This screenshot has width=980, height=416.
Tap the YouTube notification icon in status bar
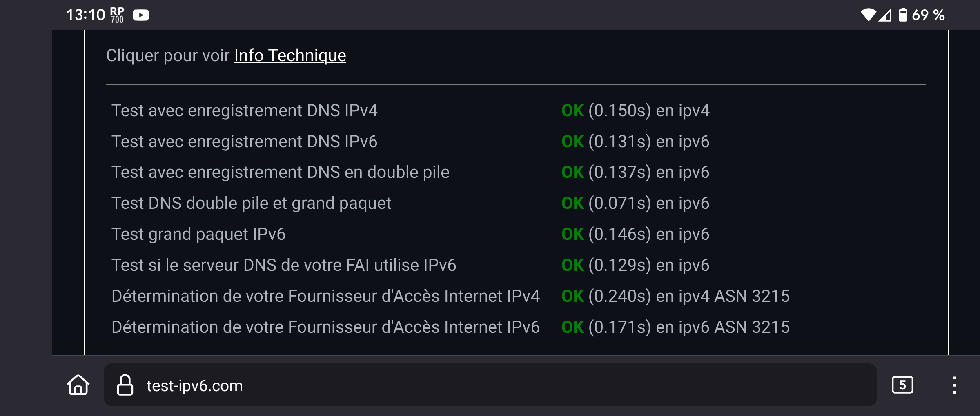[140, 15]
